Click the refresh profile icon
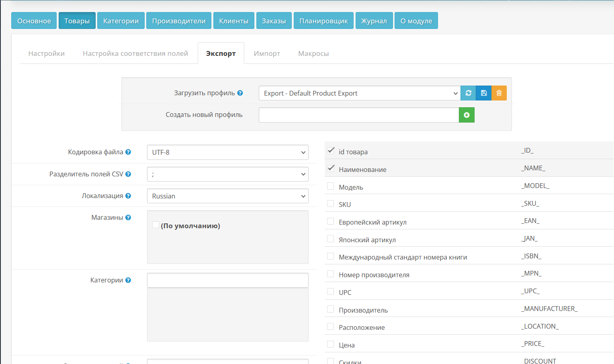This screenshot has height=364, width=614. 468,93
